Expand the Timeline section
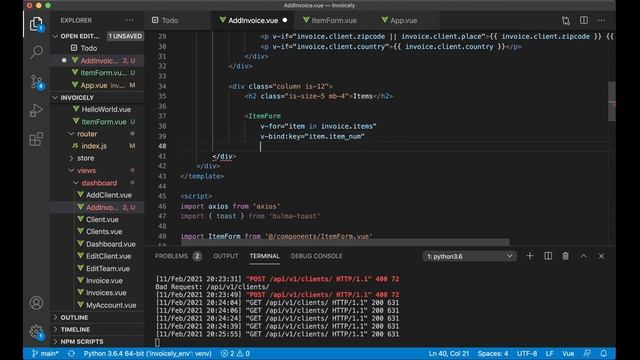 click(x=75, y=329)
